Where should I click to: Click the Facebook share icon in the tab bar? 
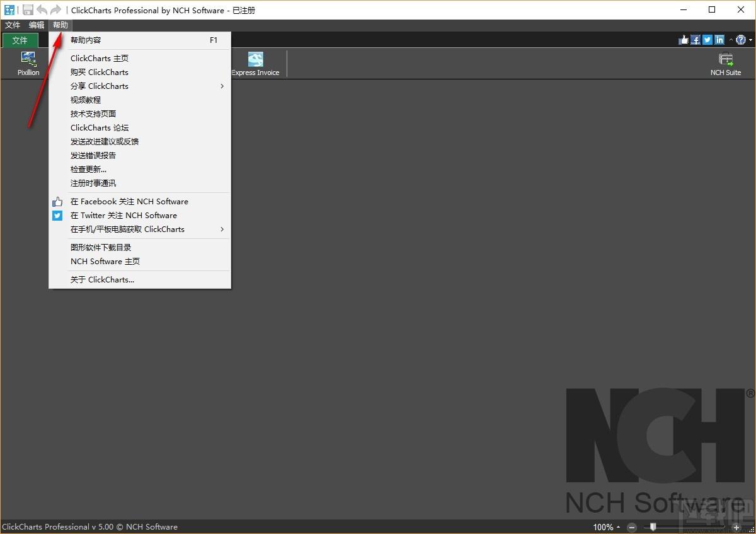click(x=696, y=40)
